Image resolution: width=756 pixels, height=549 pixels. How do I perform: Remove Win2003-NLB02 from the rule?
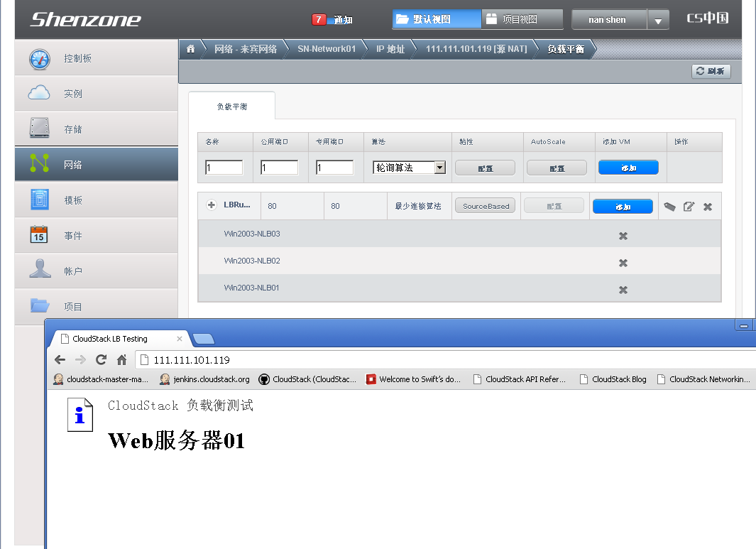(623, 263)
